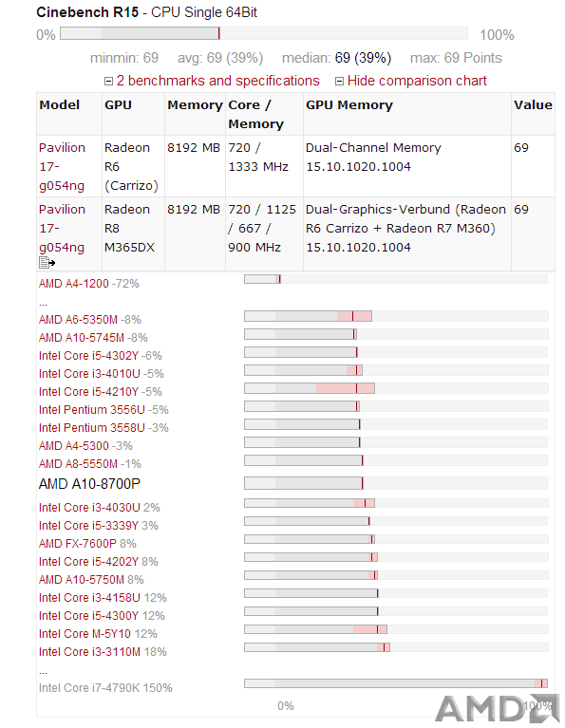This screenshot has height=728, width=565.
Task: Open Intel Pentium 3558U link
Action: (x=91, y=428)
